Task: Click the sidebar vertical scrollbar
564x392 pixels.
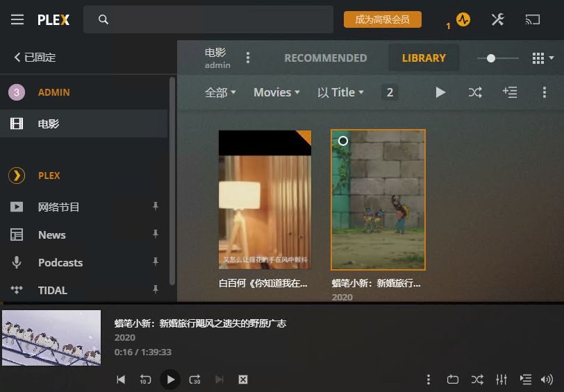Action: coord(172,181)
